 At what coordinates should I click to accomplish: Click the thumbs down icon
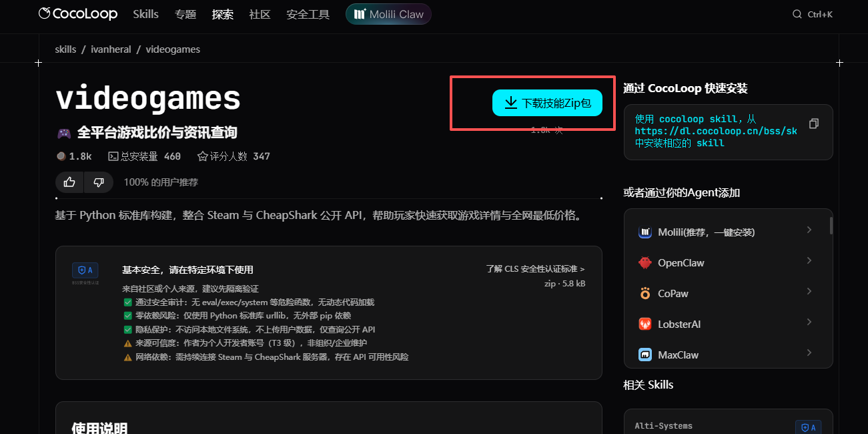99,182
